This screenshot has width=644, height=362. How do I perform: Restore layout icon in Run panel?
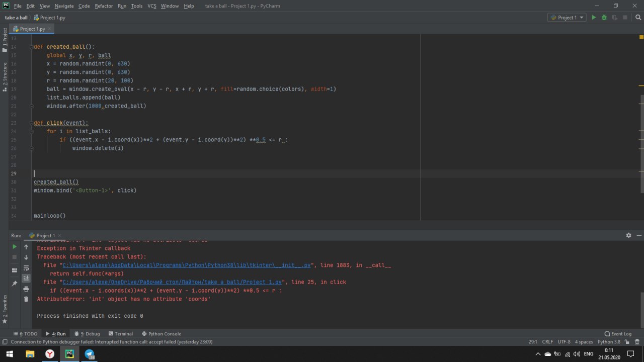(15, 270)
